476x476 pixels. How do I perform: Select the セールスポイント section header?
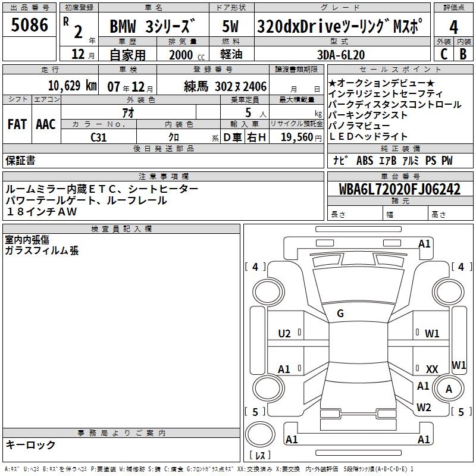(x=400, y=69)
